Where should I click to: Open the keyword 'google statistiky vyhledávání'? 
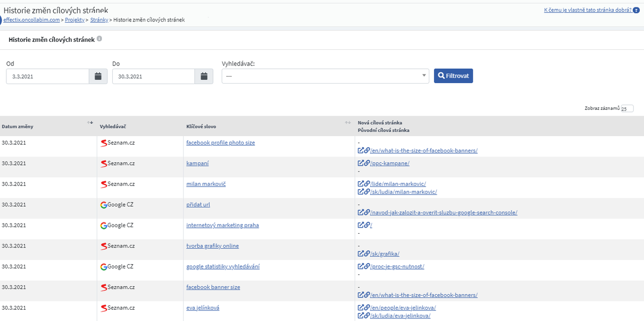click(x=223, y=266)
